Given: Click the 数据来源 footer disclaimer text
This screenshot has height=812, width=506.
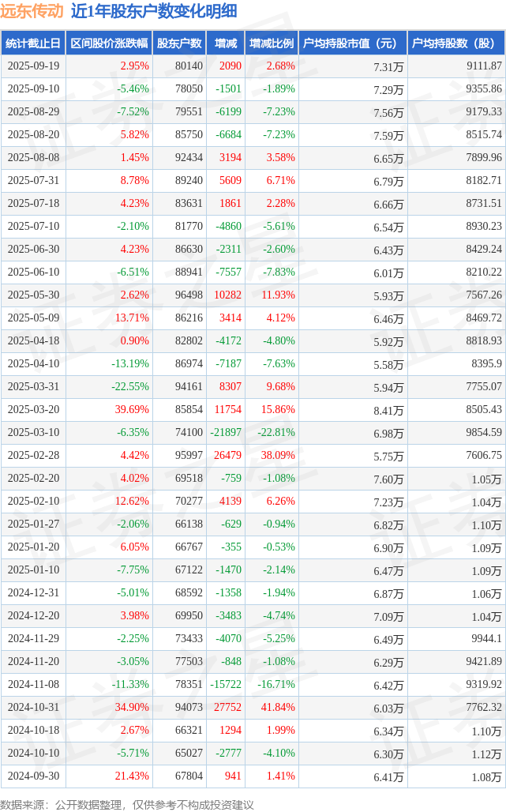Looking at the screenshot, I should pyautogui.click(x=126, y=803).
